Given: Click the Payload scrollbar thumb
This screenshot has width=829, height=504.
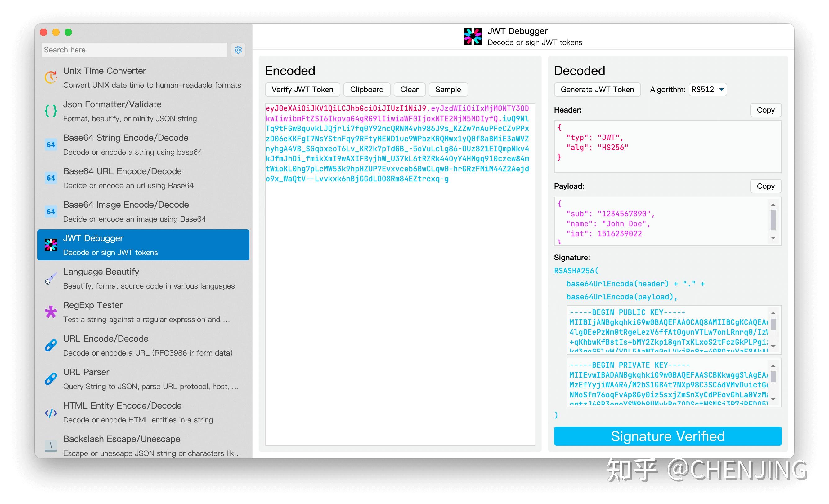Looking at the screenshot, I should coord(773,220).
